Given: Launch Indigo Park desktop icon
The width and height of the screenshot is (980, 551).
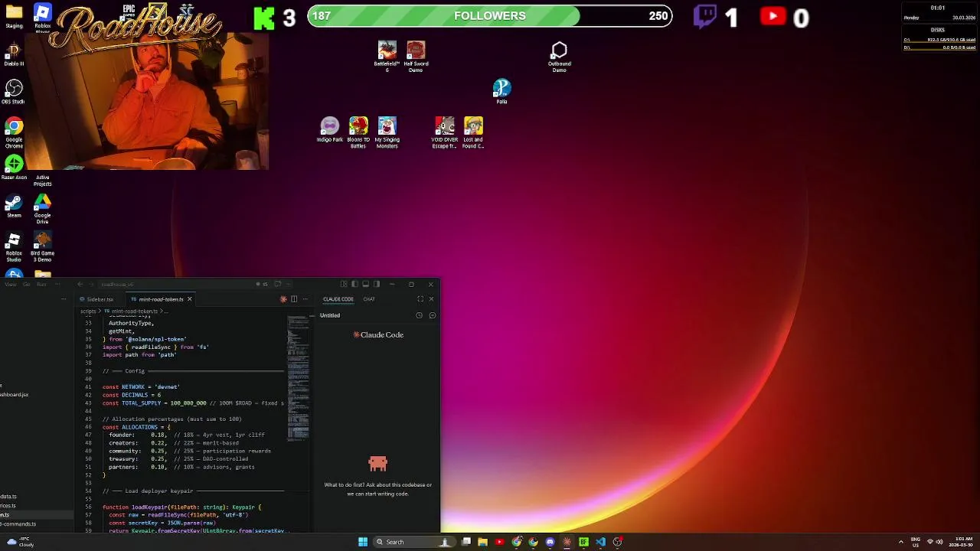Looking at the screenshot, I should tap(329, 129).
